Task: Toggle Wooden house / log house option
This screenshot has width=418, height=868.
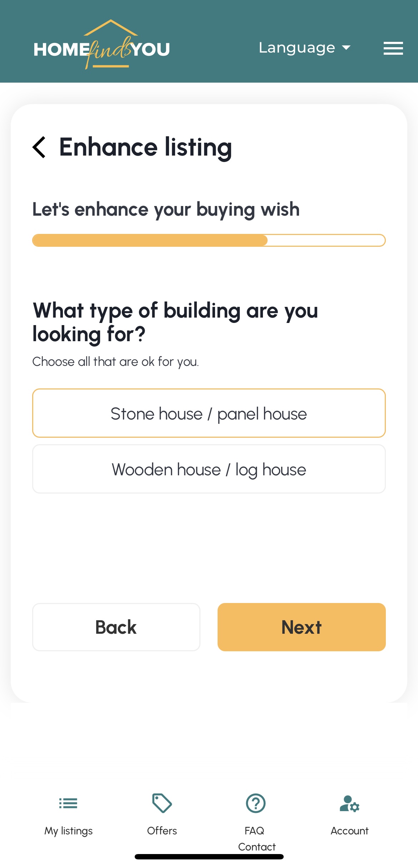Action: click(x=209, y=469)
